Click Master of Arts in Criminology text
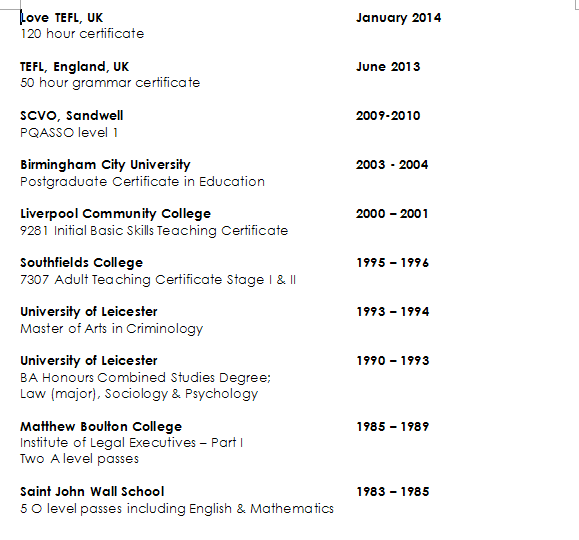Screen dimensions: 579x540 (112, 329)
